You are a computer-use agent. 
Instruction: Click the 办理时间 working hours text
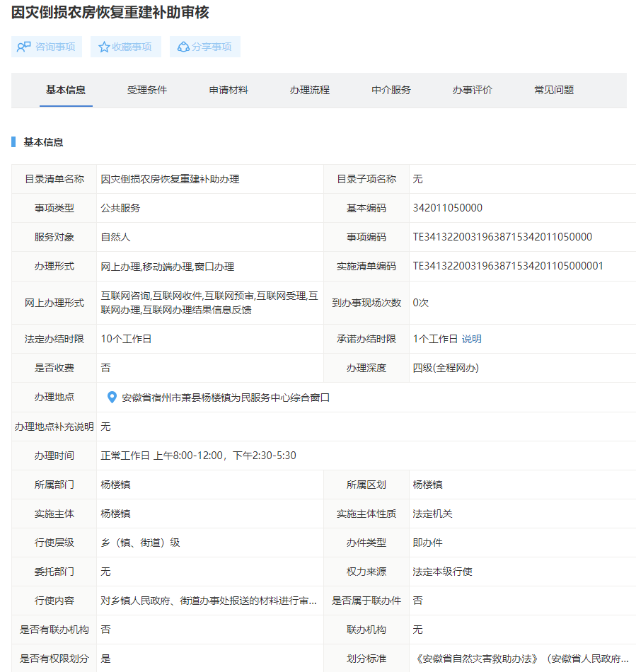coord(199,456)
